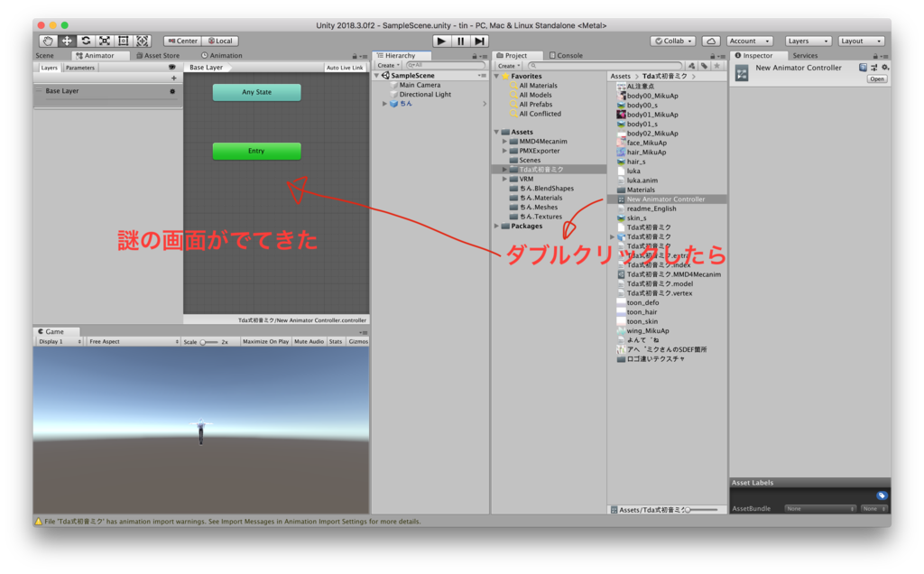Open the animator controller via Open button

(877, 79)
